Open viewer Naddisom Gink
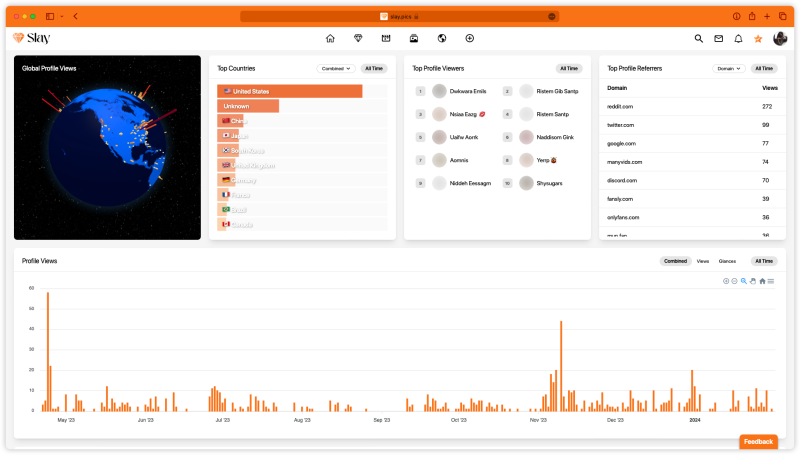 coord(555,137)
